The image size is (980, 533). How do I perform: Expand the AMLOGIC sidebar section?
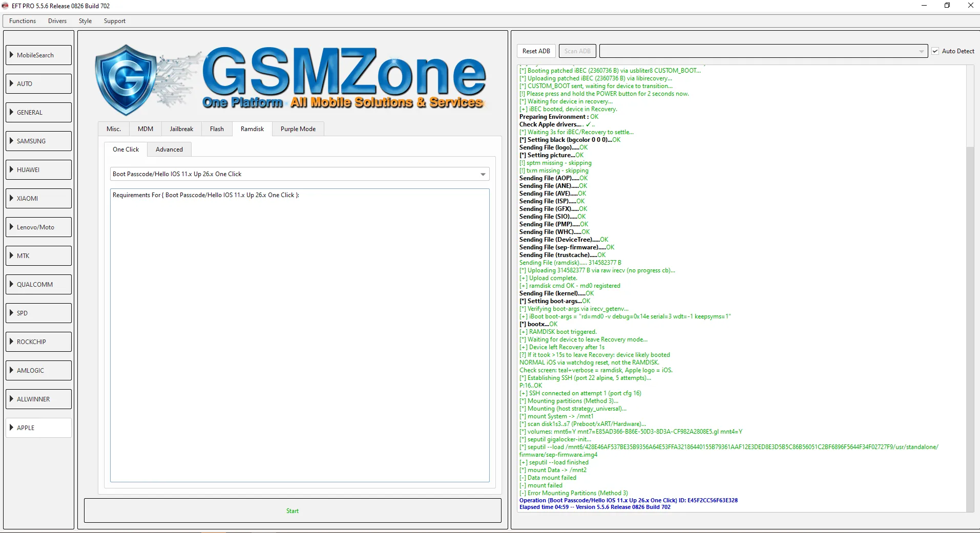point(39,371)
